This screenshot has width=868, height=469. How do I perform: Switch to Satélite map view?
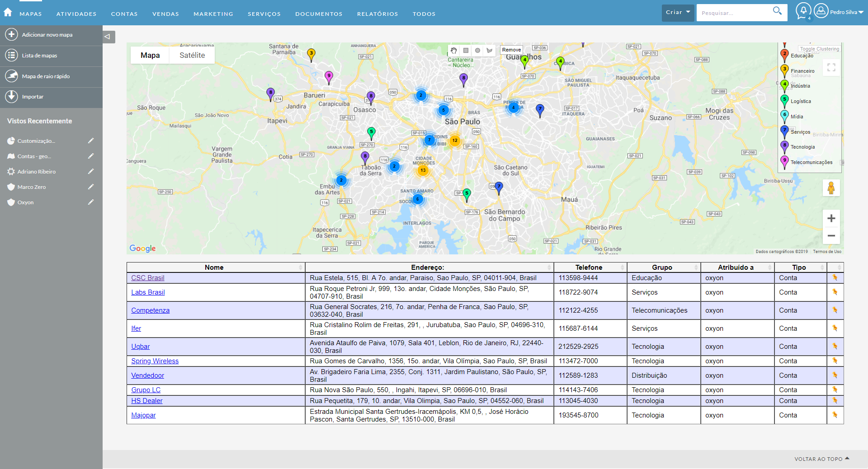click(192, 55)
